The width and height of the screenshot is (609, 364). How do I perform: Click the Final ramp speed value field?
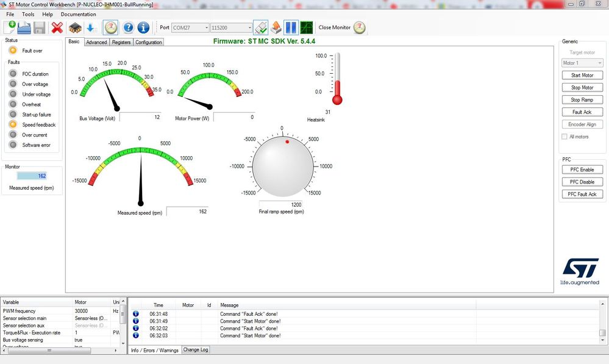pos(281,204)
